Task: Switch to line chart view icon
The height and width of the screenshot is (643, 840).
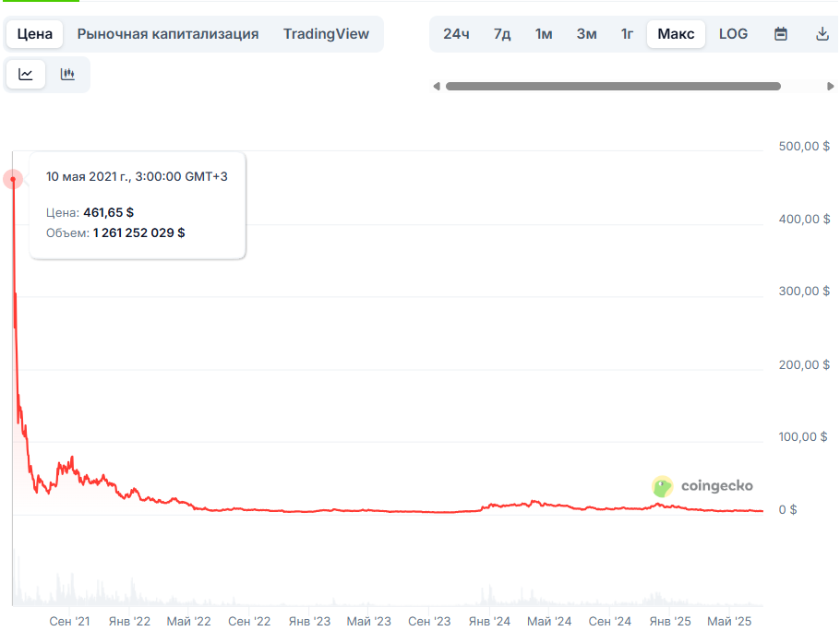Action: [x=26, y=74]
